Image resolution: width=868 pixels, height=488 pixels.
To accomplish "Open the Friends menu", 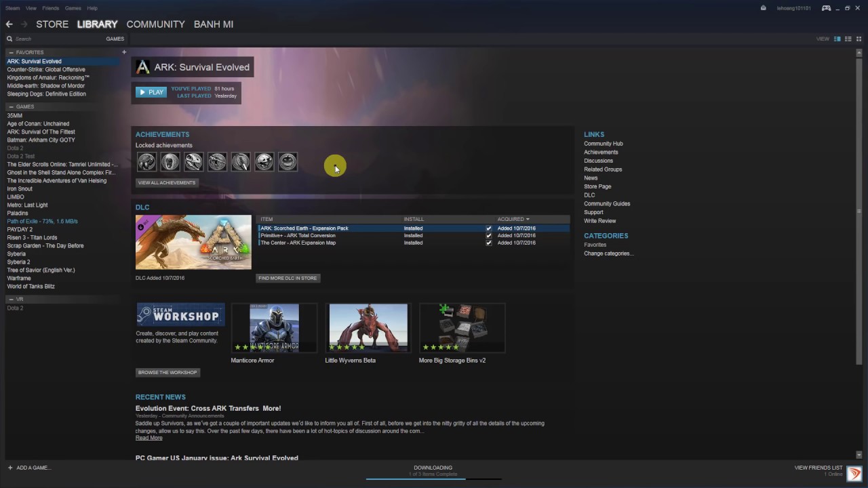I will pos(51,8).
